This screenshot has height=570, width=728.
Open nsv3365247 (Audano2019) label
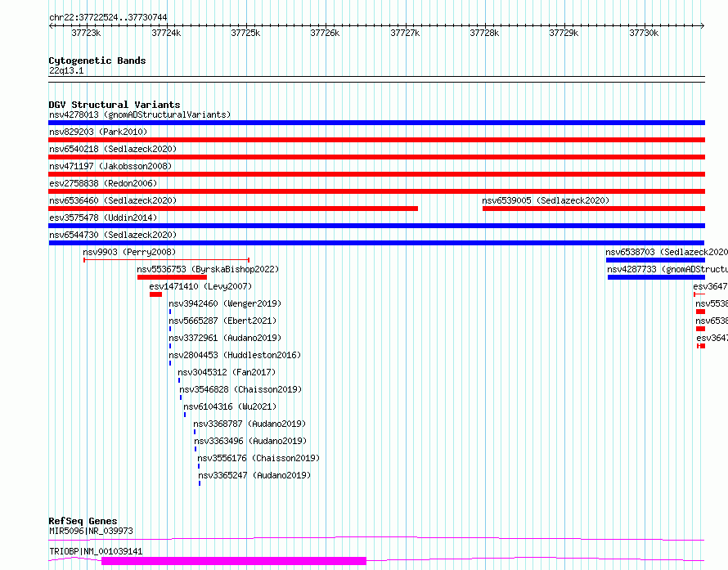(254, 475)
